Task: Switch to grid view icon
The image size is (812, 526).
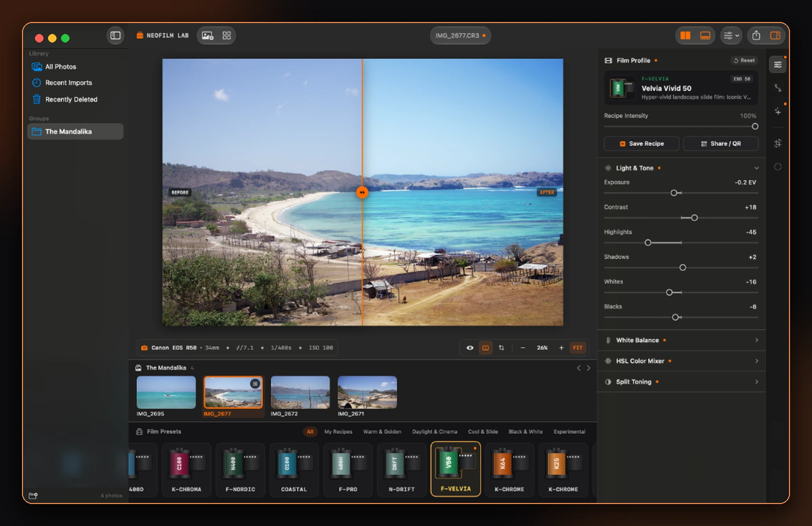Action: [226, 35]
